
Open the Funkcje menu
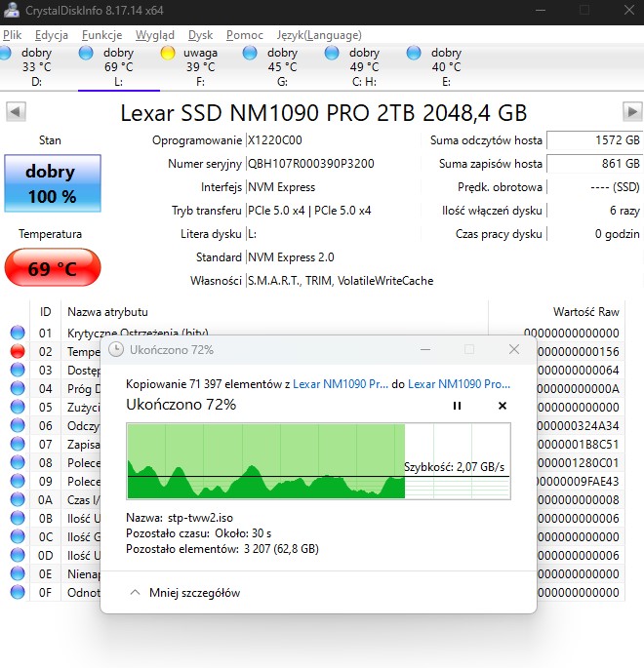102,34
